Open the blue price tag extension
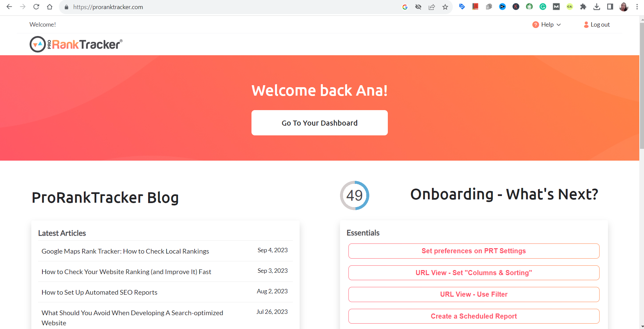Image resolution: width=644 pixels, height=329 pixels. (x=462, y=6)
